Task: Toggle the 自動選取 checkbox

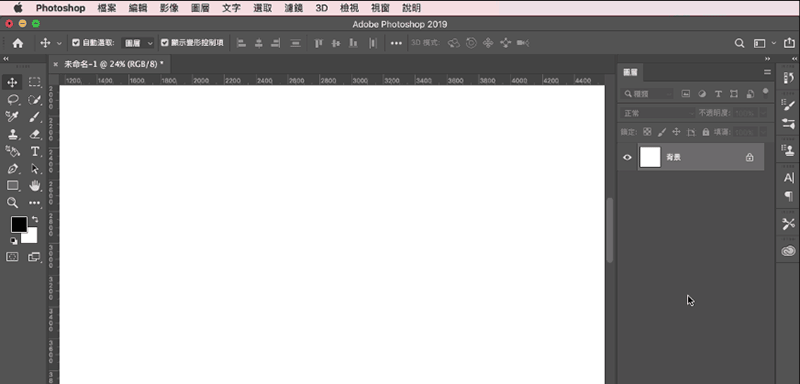Action: click(x=76, y=43)
